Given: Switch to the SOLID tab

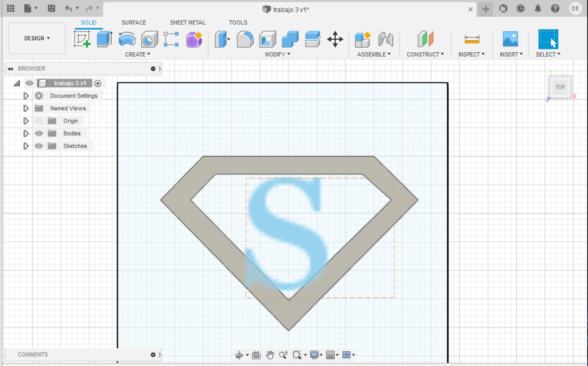Looking at the screenshot, I should pos(89,23).
